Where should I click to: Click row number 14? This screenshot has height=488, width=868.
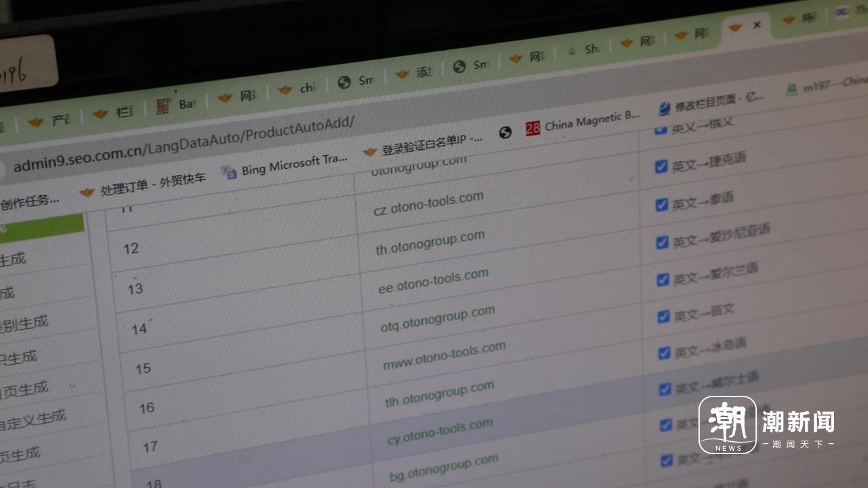(139, 329)
